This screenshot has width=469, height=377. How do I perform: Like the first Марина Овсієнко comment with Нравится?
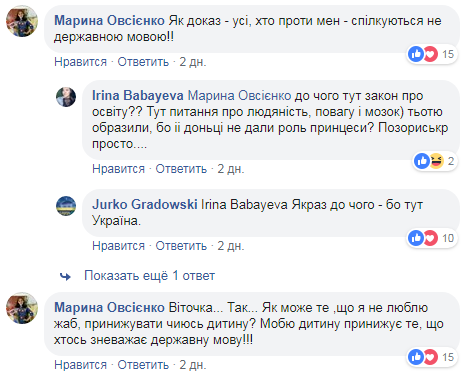[80, 62]
